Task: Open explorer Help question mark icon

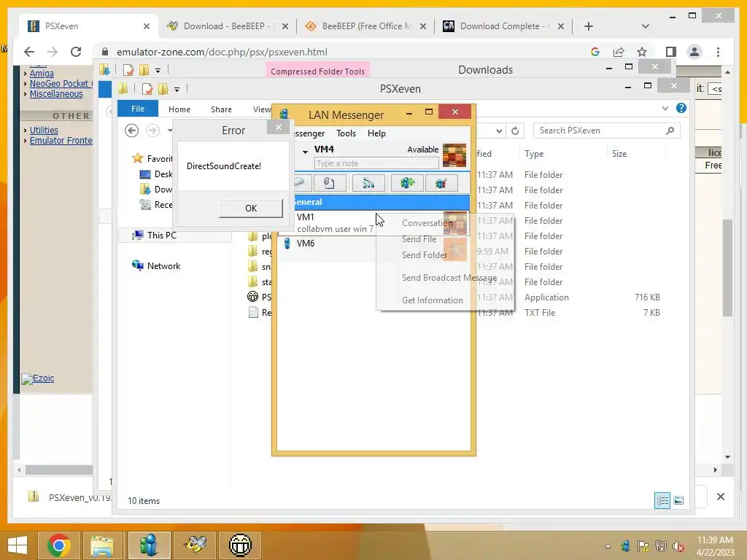Action: (681, 109)
